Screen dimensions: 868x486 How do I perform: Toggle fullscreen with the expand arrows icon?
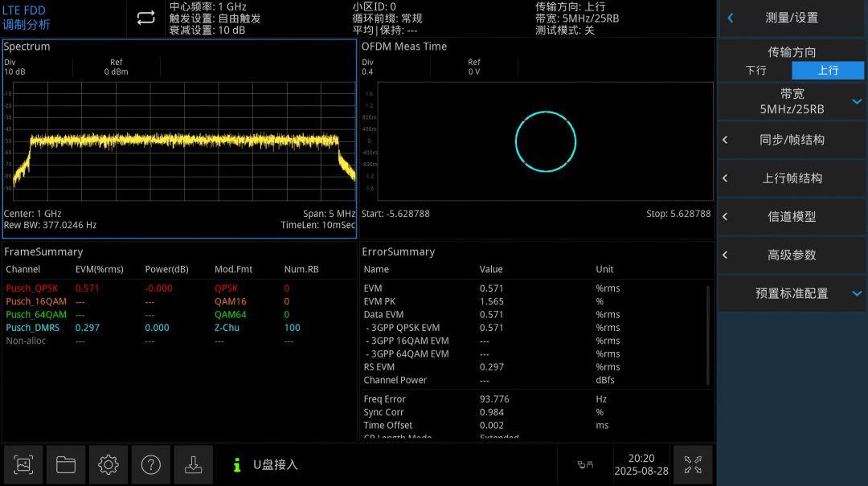(x=693, y=465)
